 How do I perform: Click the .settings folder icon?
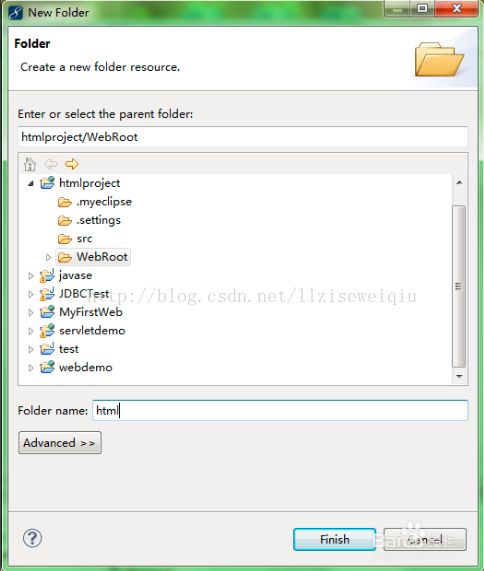click(65, 220)
